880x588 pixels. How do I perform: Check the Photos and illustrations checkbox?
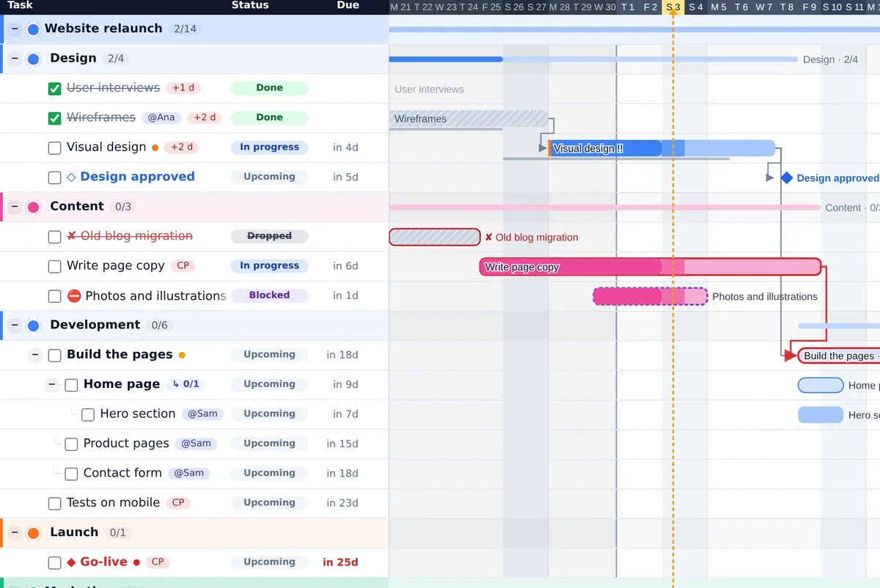coord(54,296)
